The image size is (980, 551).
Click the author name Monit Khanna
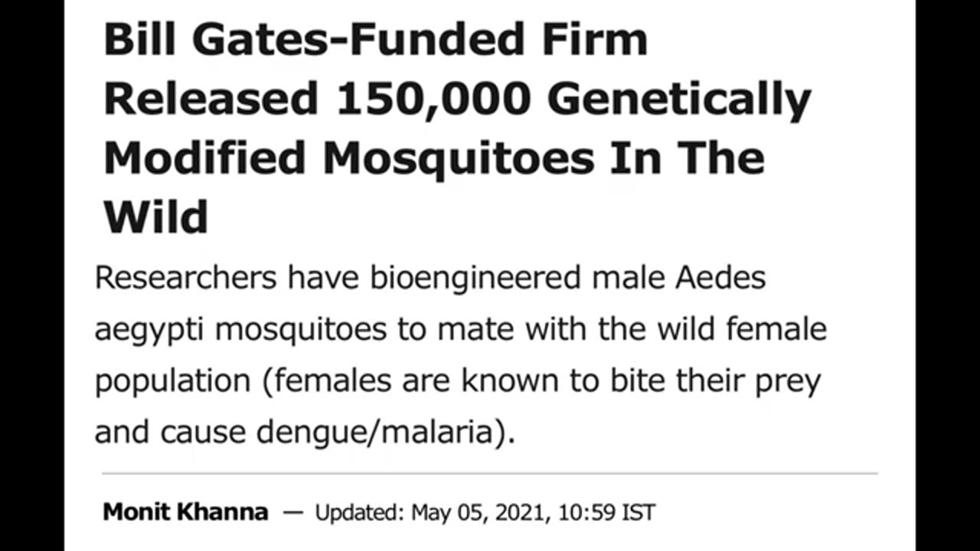click(185, 512)
